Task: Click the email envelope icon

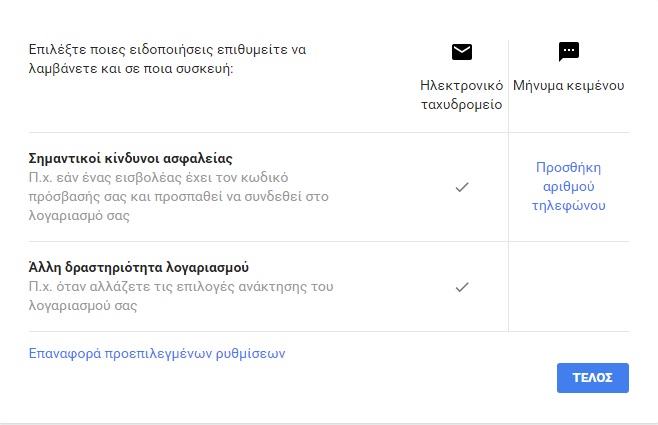Action: (x=462, y=52)
